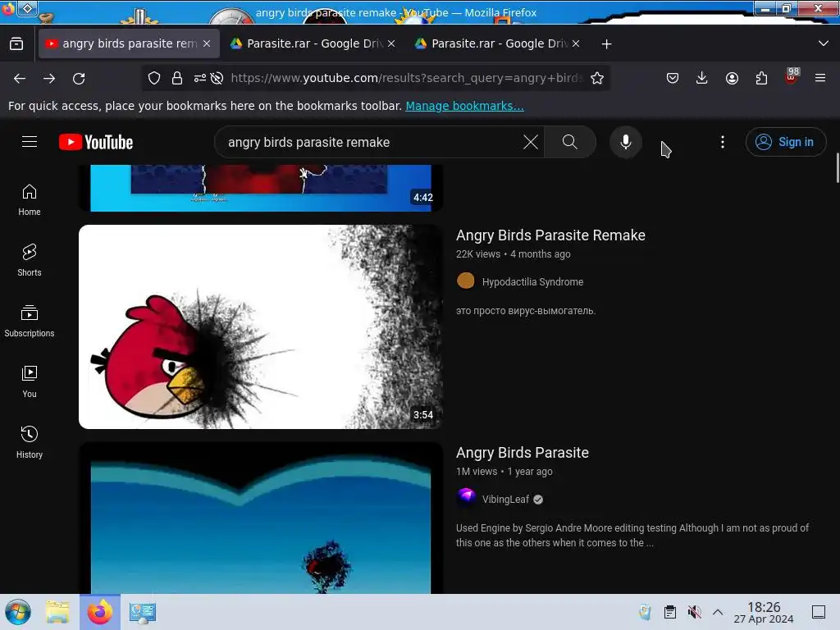Go forward with Firefox forward arrow
This screenshot has height=630, width=840.
pyautogui.click(x=49, y=78)
